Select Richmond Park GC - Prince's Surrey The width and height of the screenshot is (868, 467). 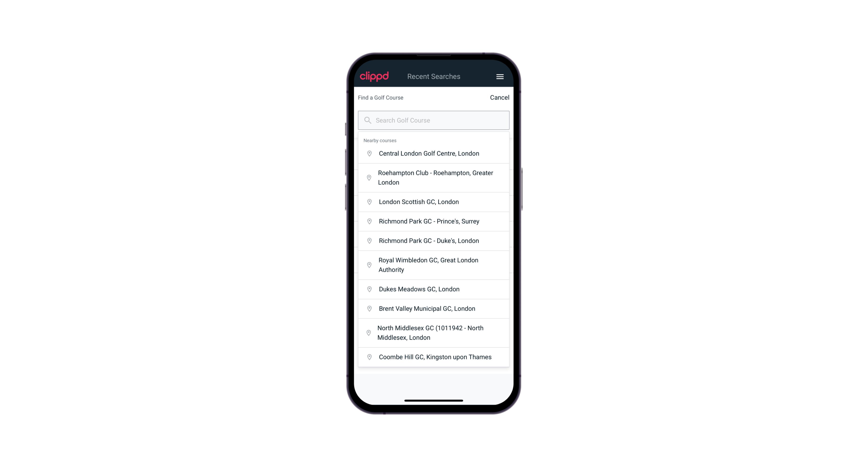point(434,221)
